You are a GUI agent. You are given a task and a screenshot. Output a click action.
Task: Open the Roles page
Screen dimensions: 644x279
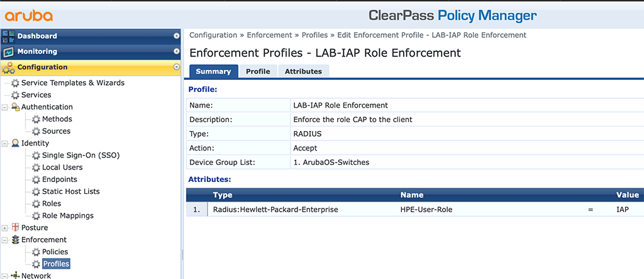click(x=52, y=203)
